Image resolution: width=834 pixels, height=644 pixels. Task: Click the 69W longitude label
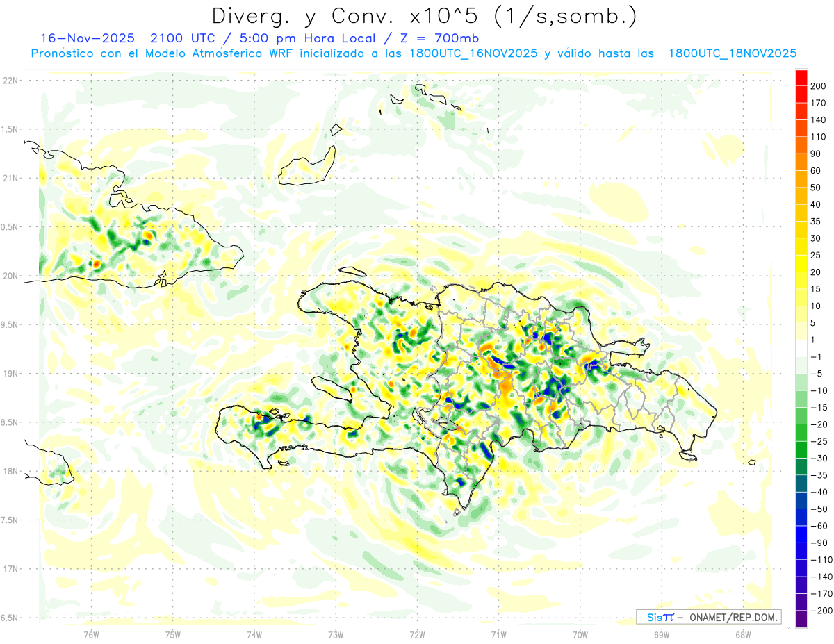pos(662,635)
